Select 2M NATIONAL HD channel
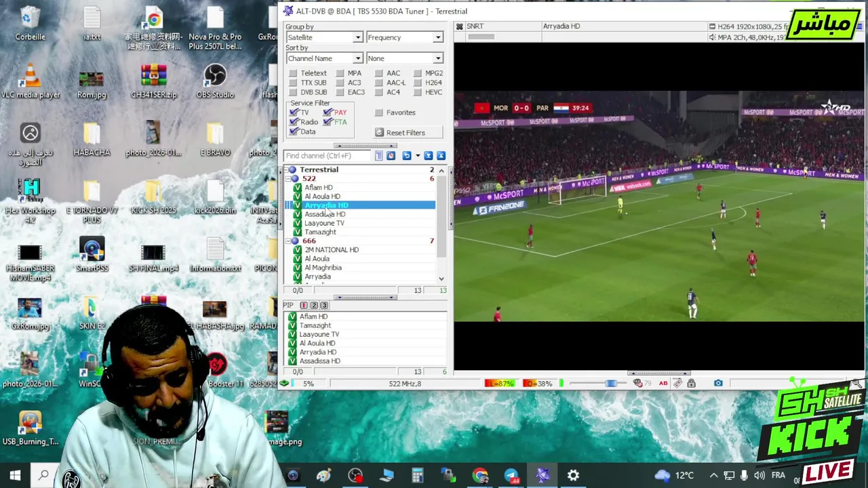This screenshot has width=868, height=488. [x=332, y=250]
